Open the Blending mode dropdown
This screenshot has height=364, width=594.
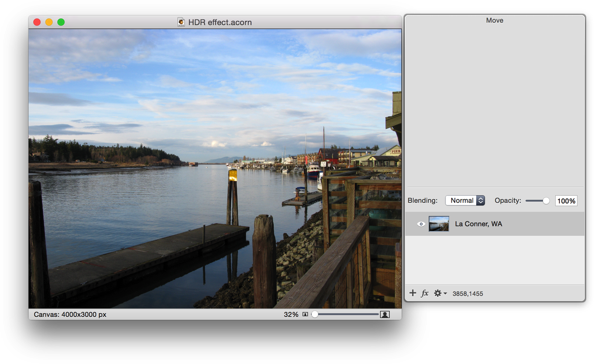(464, 200)
